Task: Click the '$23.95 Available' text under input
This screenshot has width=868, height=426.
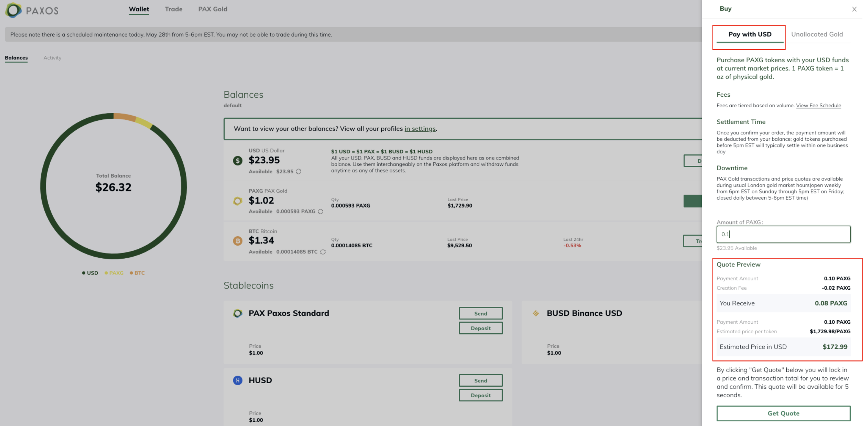Action: [737, 248]
